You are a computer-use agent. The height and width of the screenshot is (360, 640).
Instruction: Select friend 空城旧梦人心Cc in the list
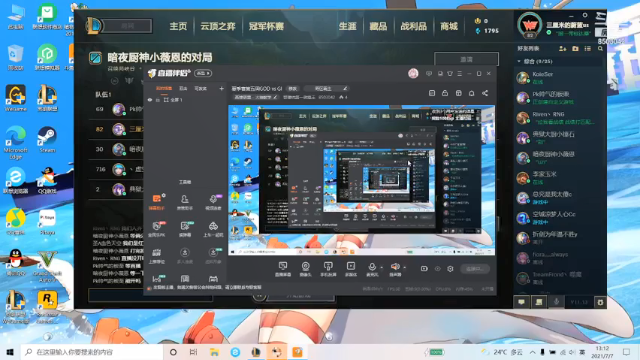(559, 218)
